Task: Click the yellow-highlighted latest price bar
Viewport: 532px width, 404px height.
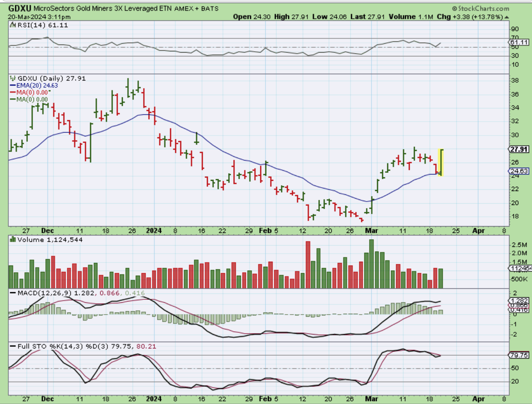Action: click(x=441, y=163)
